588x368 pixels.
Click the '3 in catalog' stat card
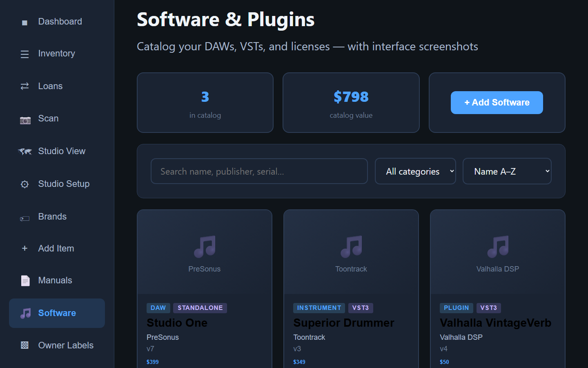click(205, 103)
